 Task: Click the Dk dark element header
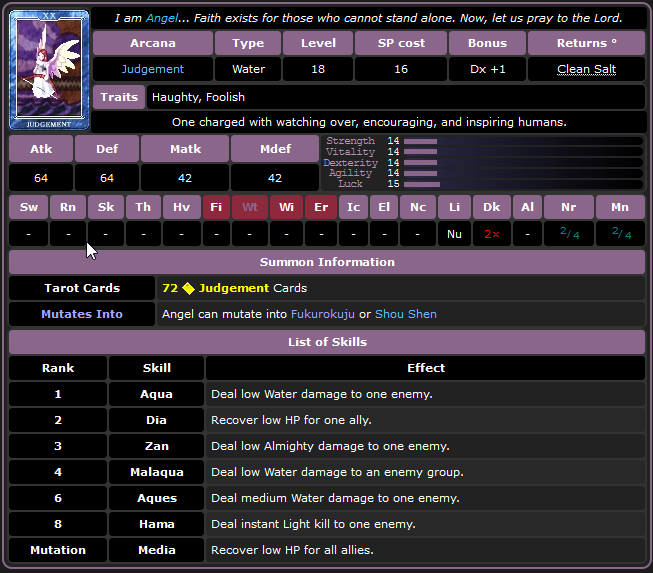pos(491,207)
